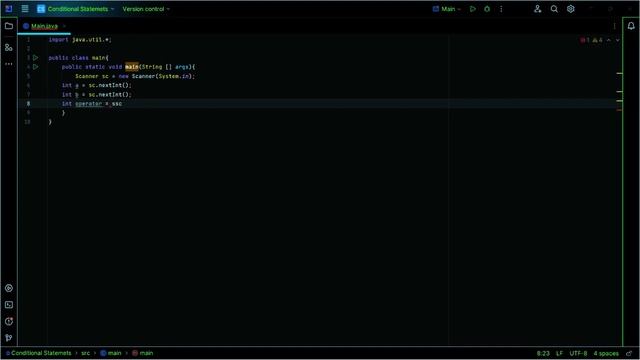The image size is (640, 360).
Task: Open editor tab options menu
Action: point(614,26)
